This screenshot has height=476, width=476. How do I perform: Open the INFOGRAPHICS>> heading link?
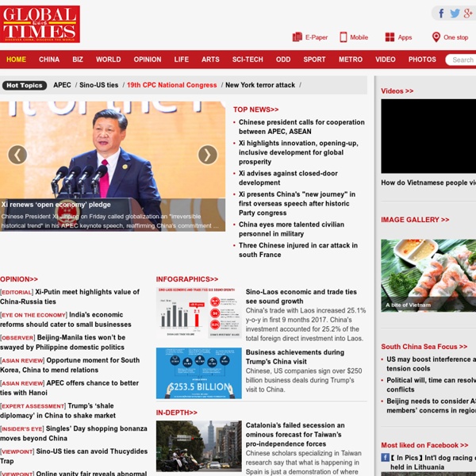[x=187, y=279]
